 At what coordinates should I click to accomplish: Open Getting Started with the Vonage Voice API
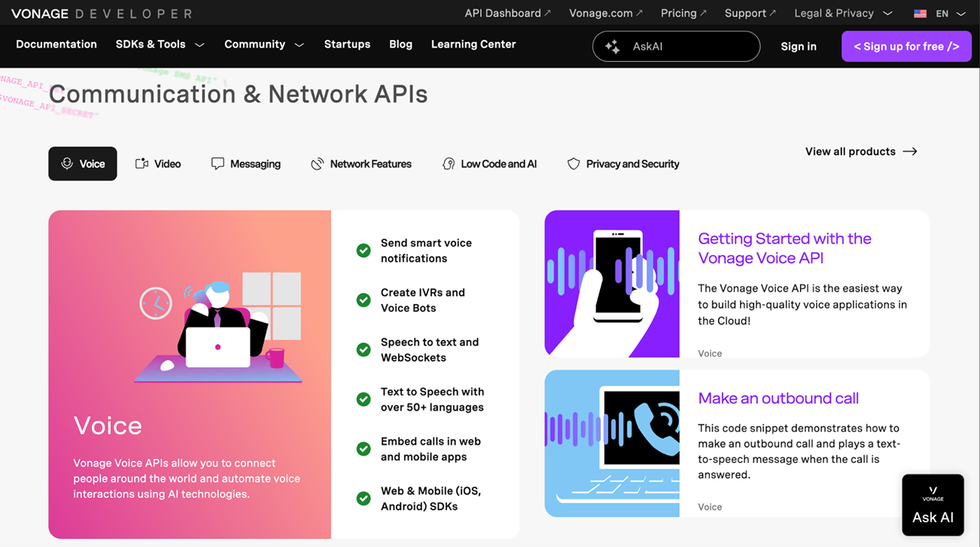[x=784, y=248]
